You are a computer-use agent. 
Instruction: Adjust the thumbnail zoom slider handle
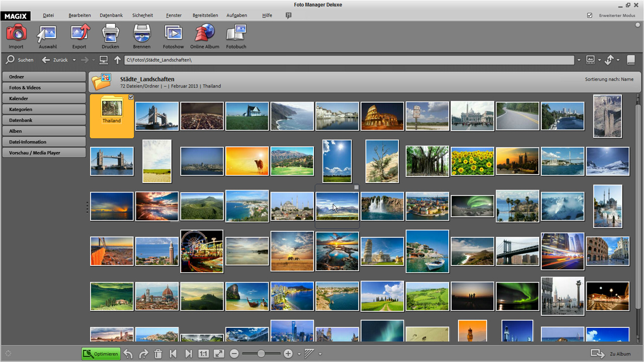pos(261,354)
